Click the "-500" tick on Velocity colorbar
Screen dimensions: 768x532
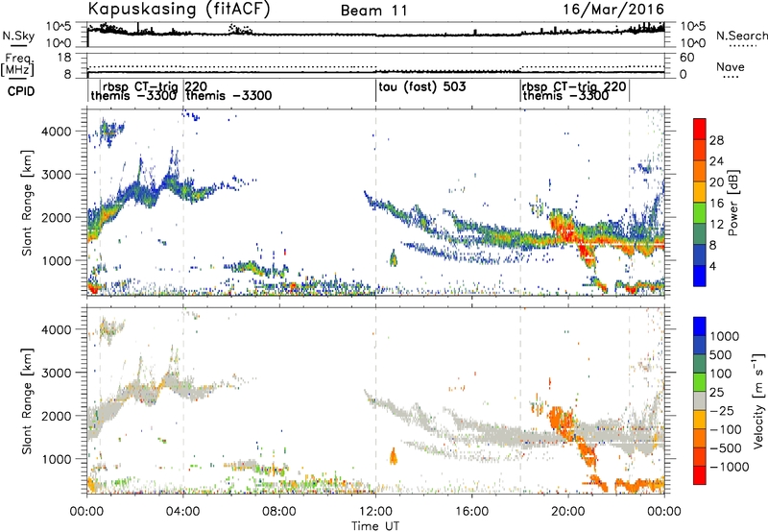(725, 447)
